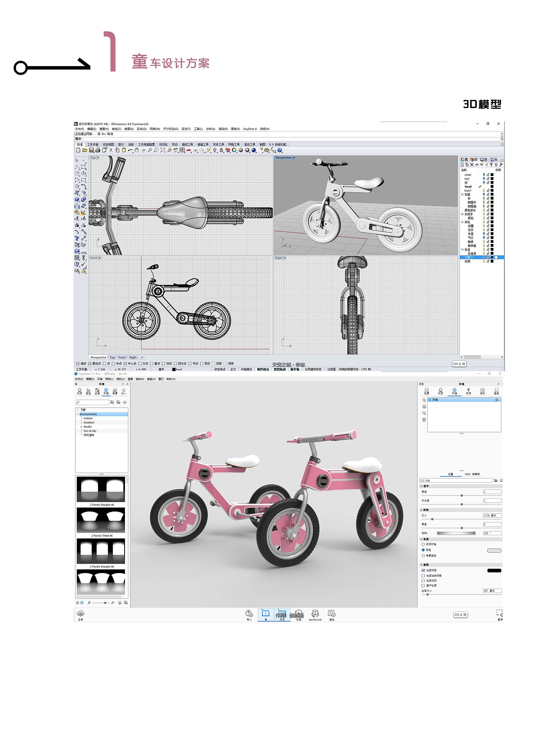Select the Text tool in Rhino's left toolbar
Image resolution: width=535 pixels, height=756 pixels.
[77, 238]
